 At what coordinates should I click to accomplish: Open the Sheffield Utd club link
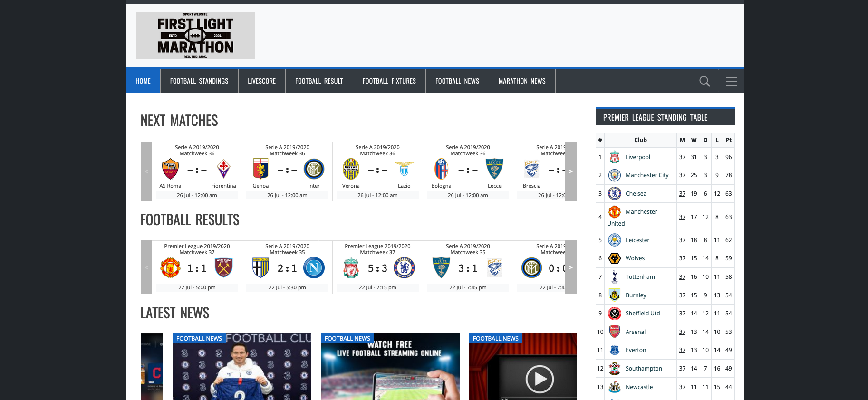click(x=643, y=314)
